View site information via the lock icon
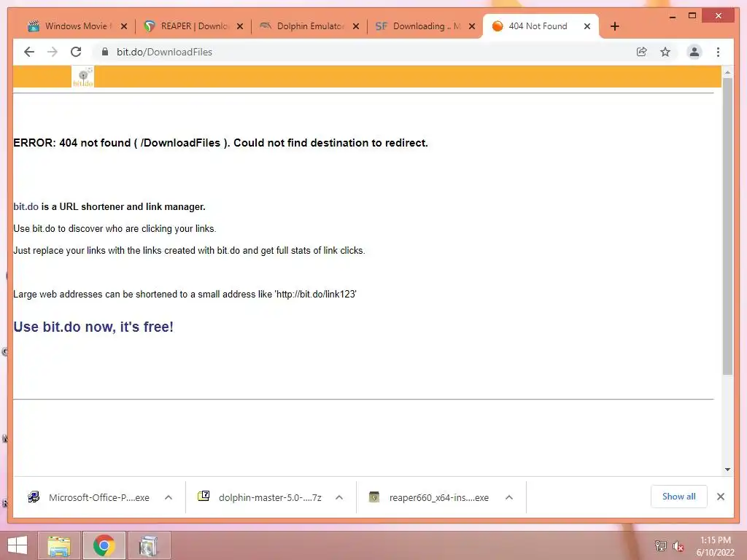 pyautogui.click(x=105, y=52)
